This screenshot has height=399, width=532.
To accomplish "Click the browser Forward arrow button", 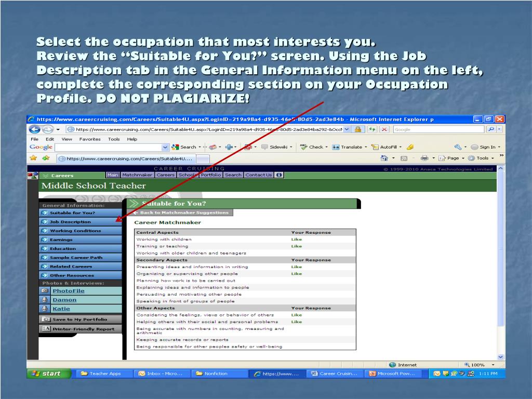I will (48, 129).
